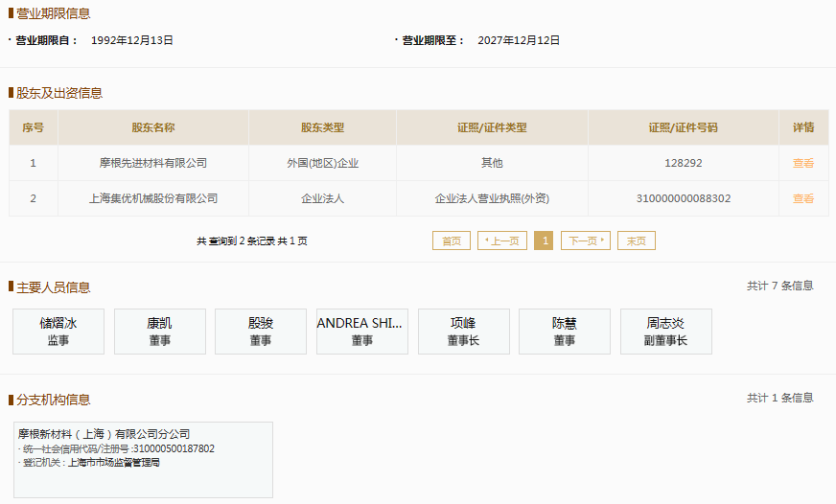Image resolution: width=836 pixels, height=504 pixels.
Task: Click the 证照/证件号码 column header
Action: click(683, 127)
